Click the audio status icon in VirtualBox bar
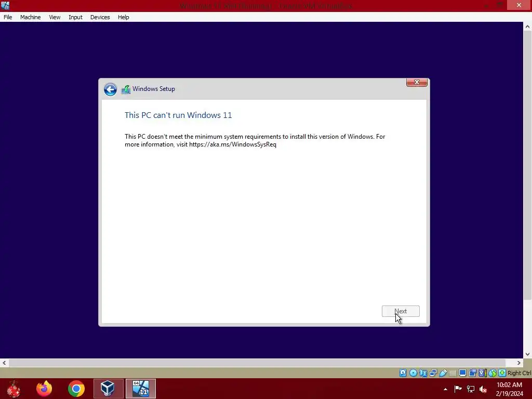This screenshot has height=399, width=532. point(423,373)
